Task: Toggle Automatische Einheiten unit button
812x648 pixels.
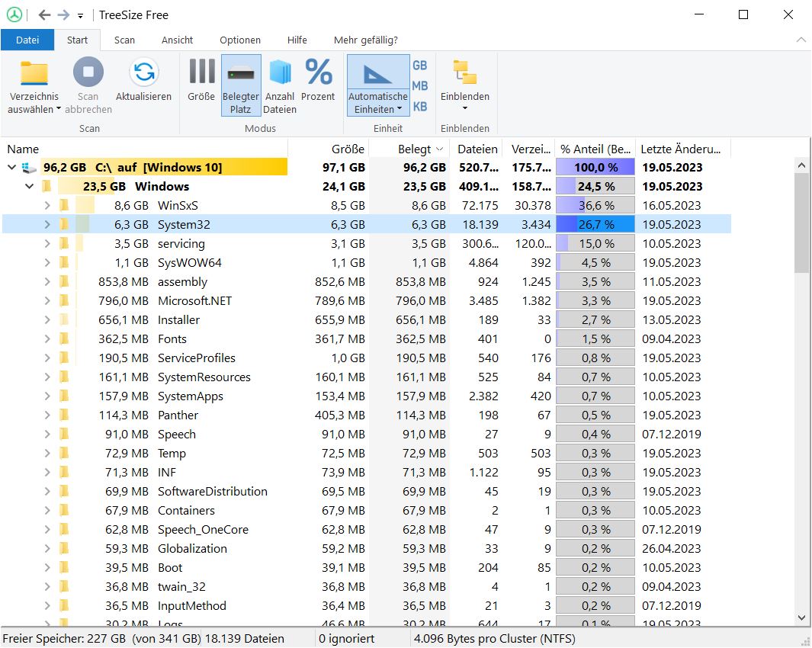Action: [378, 85]
